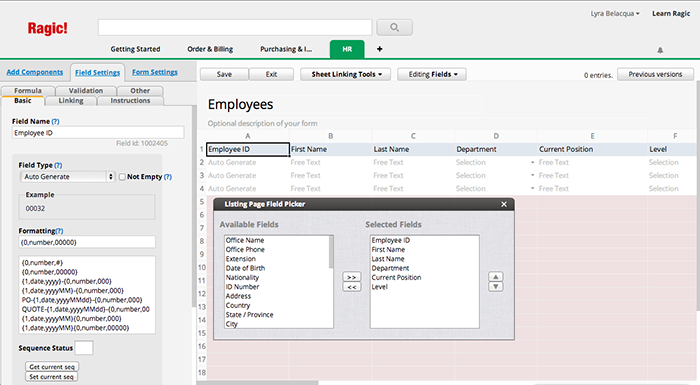The height and width of the screenshot is (385, 700).
Task: Open Previous versions
Action: [x=655, y=74]
